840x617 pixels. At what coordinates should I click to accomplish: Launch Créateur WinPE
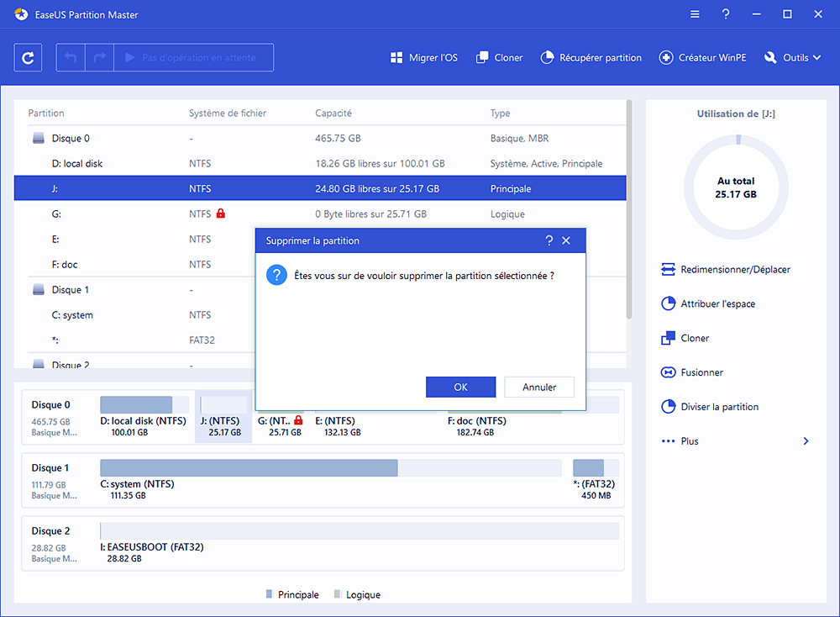702,57
